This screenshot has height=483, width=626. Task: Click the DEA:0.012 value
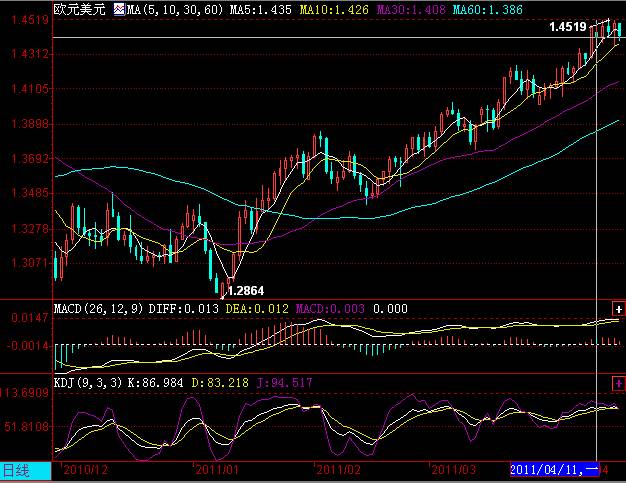click(257, 309)
